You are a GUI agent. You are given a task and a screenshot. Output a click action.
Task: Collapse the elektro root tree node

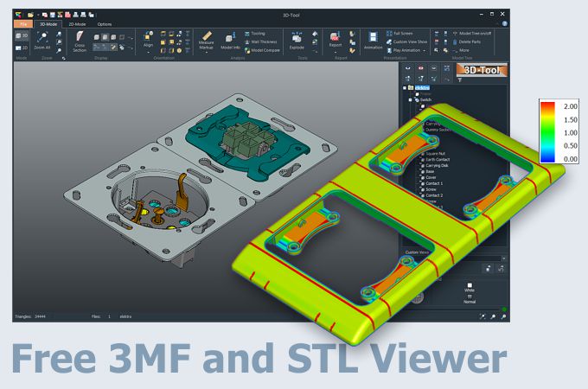click(404, 87)
